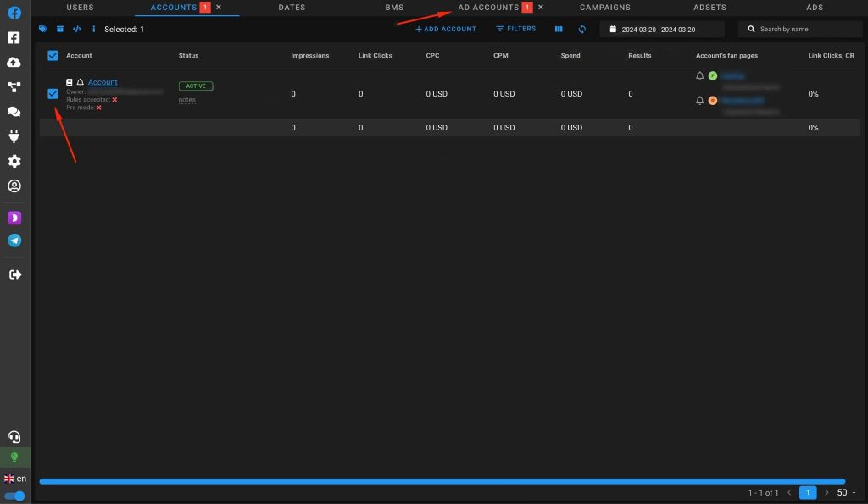
Task: Open the date range picker 2024-03-20
Action: [662, 30]
